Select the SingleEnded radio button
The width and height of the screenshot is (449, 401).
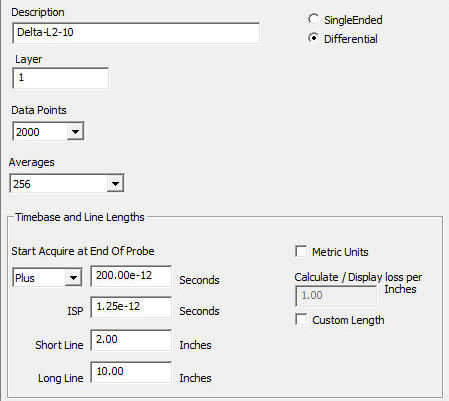point(313,19)
